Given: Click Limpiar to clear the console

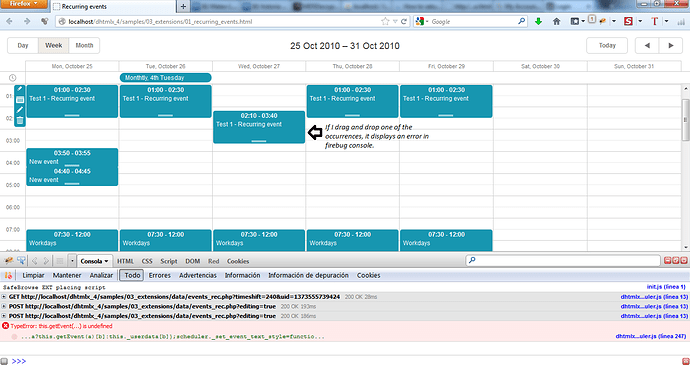Looking at the screenshot, I should coord(33,275).
